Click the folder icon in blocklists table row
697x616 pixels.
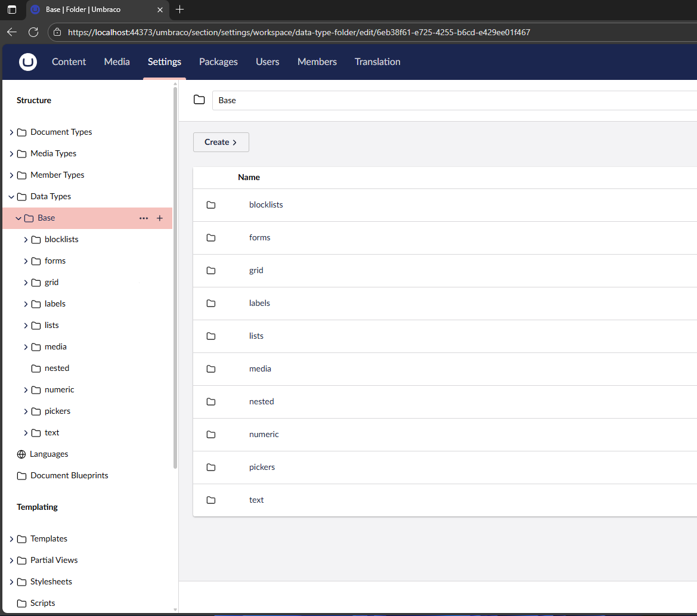[x=211, y=205]
